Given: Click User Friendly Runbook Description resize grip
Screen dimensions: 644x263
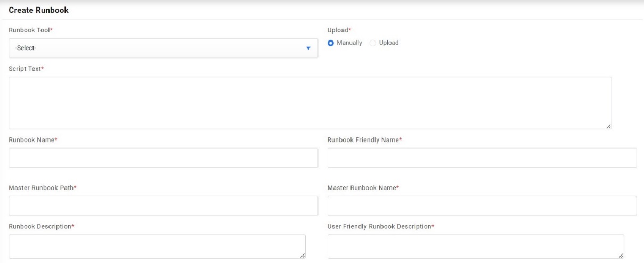Looking at the screenshot, I should coord(621,256).
